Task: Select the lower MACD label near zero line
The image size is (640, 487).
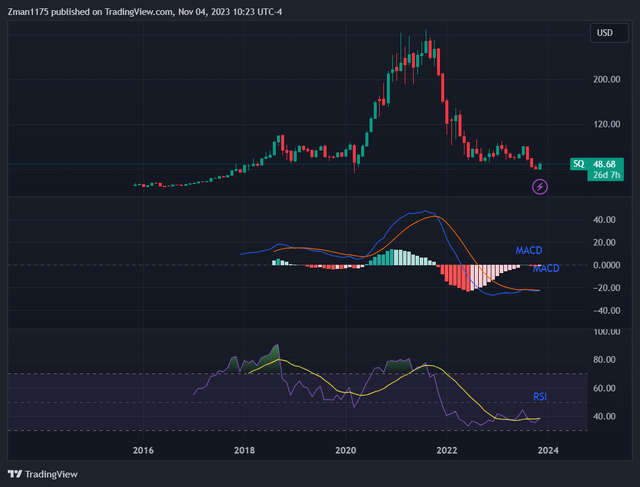Action: point(546,269)
